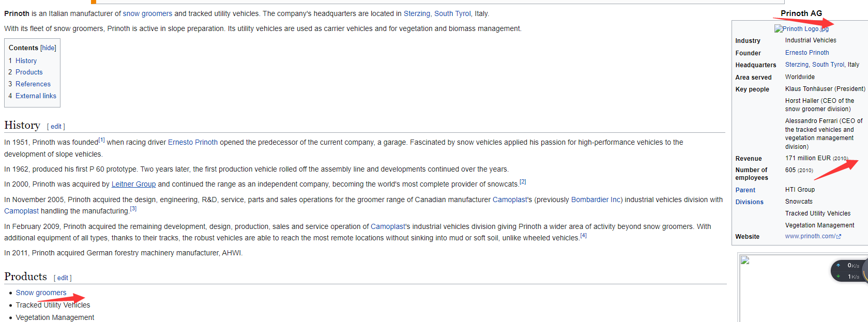Image resolution: width=868 pixels, height=322 pixels.
Task: Edit the Products section
Action: [x=63, y=278]
